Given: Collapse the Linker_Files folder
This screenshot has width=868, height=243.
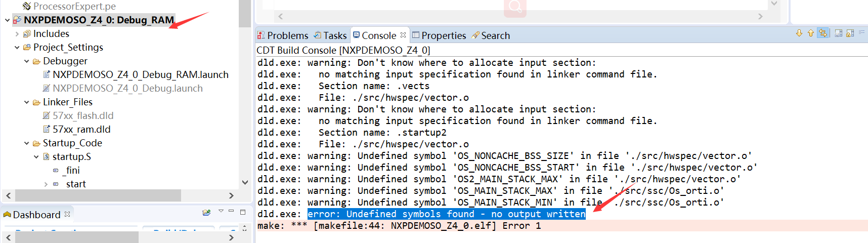Looking at the screenshot, I should tap(27, 102).
